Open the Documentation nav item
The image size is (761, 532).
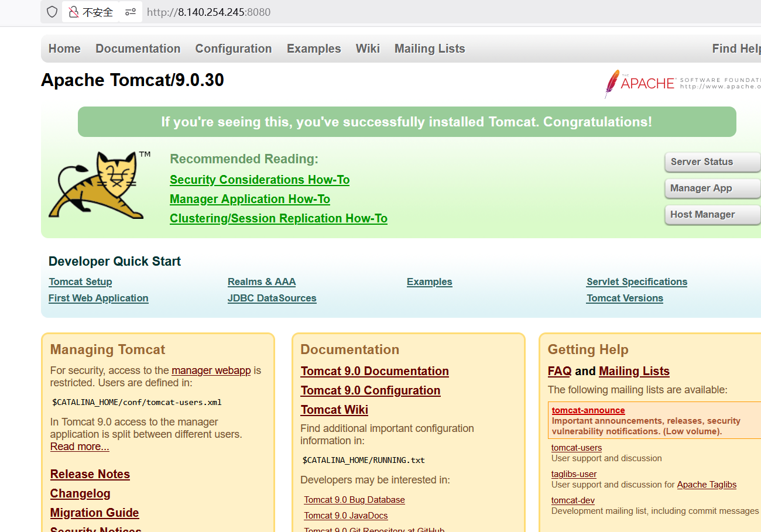(138, 49)
